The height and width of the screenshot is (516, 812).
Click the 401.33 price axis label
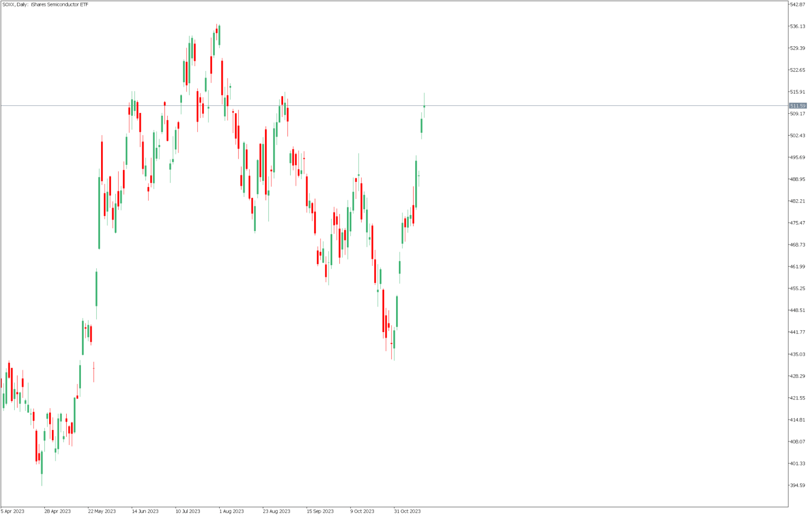click(797, 464)
